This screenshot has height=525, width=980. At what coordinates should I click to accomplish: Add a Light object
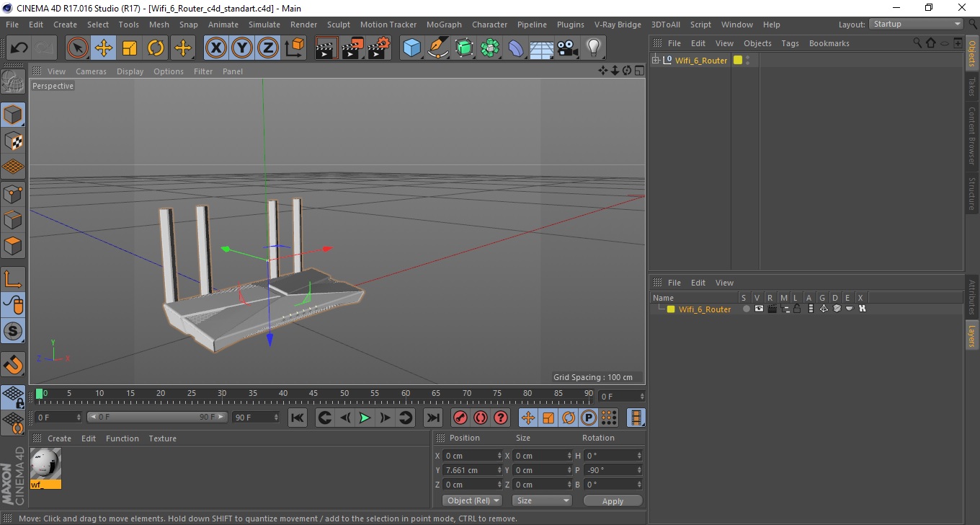(594, 48)
